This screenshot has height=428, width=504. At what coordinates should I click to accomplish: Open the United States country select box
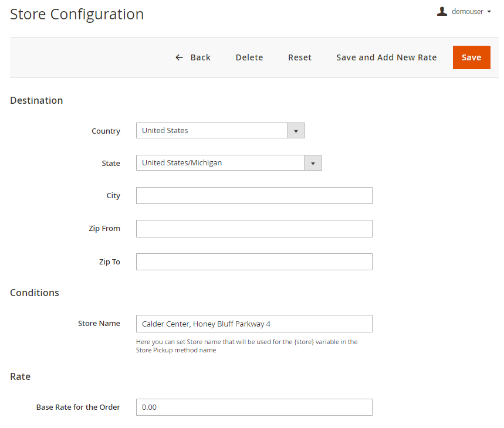tap(212, 131)
